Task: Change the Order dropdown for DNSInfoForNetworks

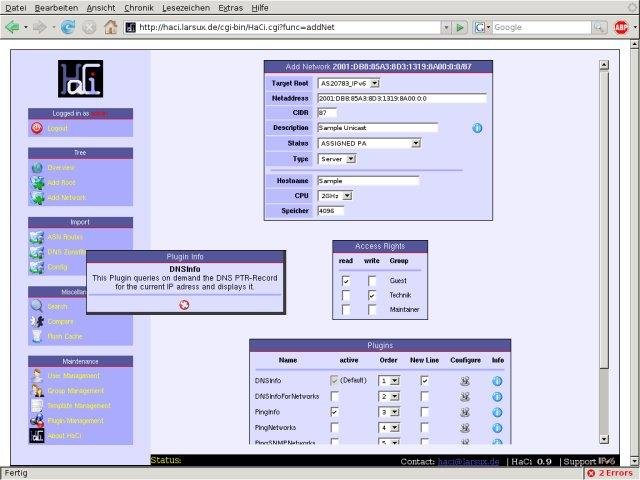Action: click(x=389, y=396)
